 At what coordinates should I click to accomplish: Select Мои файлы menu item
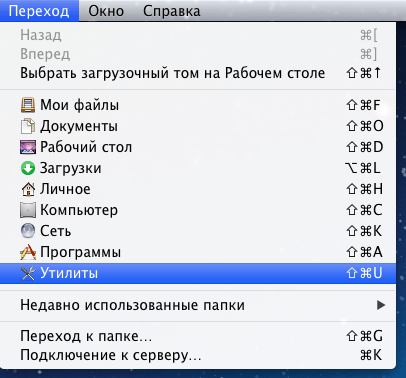[x=198, y=105]
